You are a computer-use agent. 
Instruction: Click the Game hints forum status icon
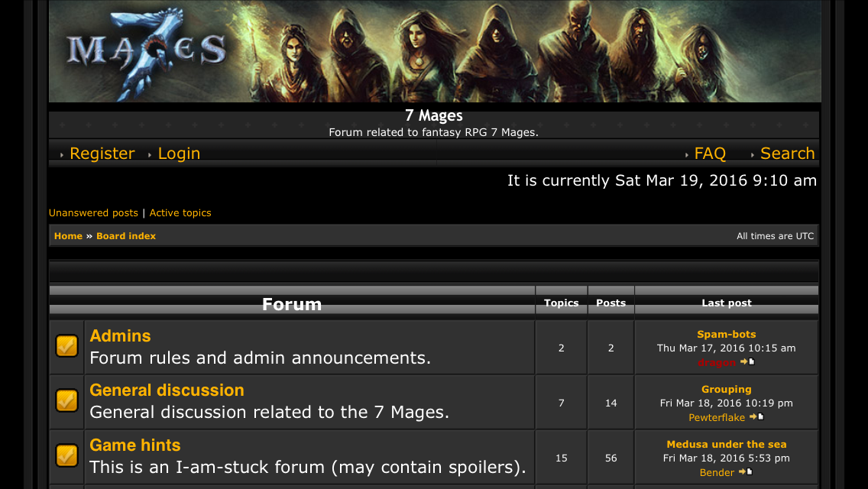coord(66,456)
